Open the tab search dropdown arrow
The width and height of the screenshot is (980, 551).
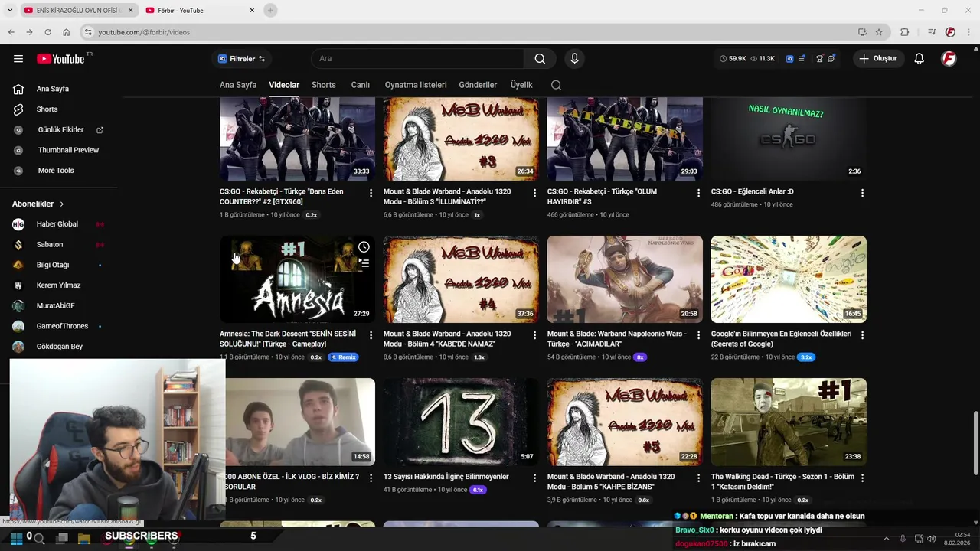tap(10, 10)
